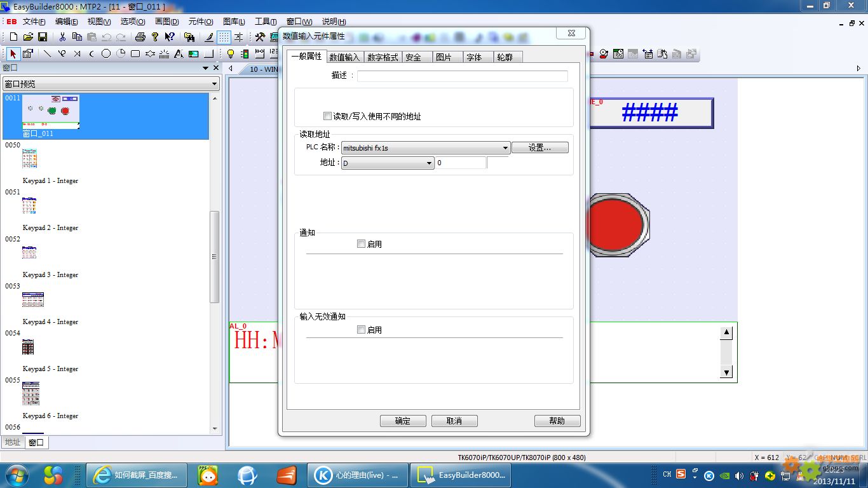Click the alarm display scroll-down arrow
868x488 pixels.
point(727,372)
